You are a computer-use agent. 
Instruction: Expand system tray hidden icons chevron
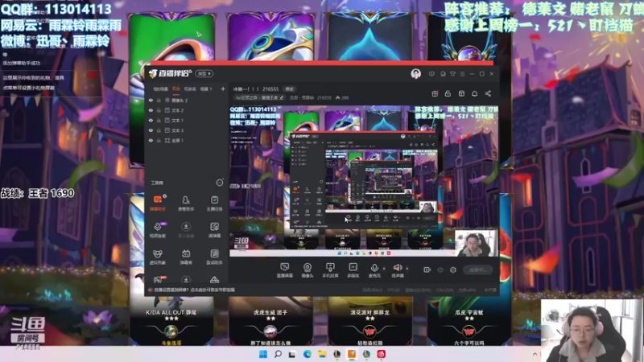pyautogui.click(x=535, y=354)
